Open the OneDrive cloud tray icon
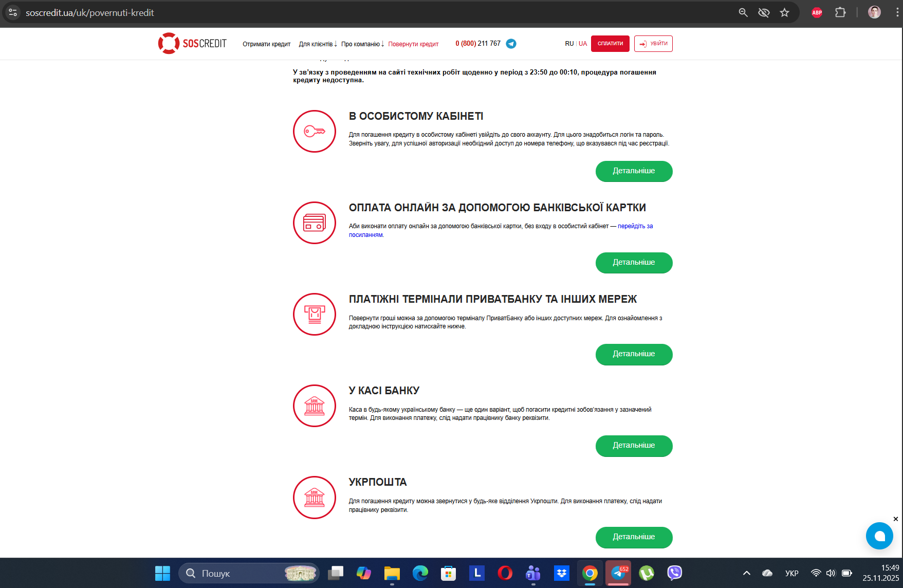Viewport: 903px width, 588px height. (x=767, y=573)
